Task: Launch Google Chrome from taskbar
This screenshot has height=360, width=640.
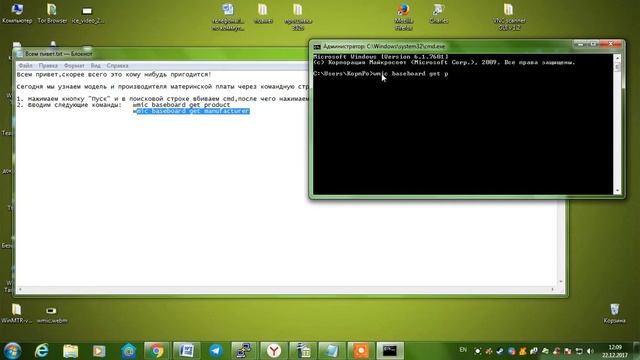Action: point(156,350)
